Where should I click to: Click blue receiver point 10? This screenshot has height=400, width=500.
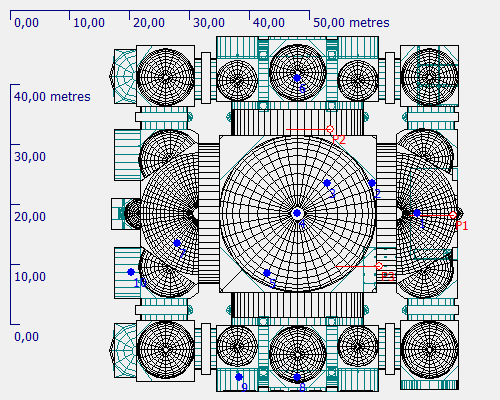tap(131, 272)
